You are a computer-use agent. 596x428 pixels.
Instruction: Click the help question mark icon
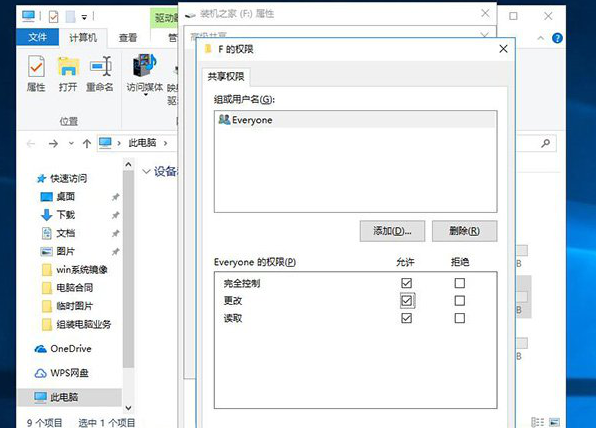coord(557,38)
